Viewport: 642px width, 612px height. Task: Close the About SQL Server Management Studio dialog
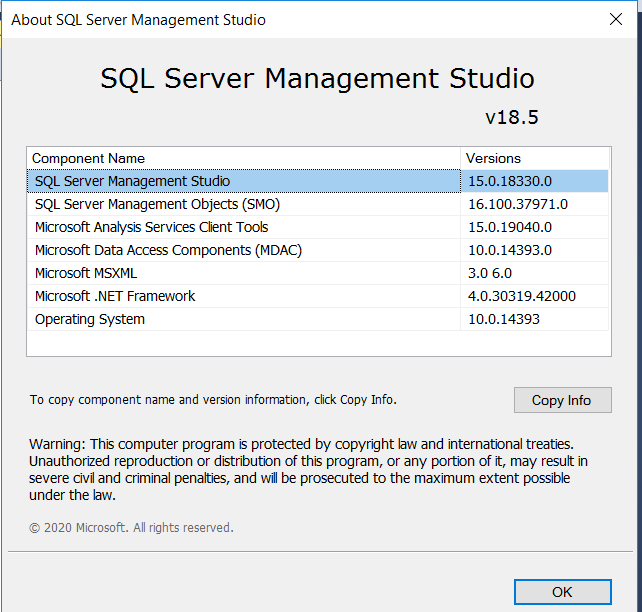(x=615, y=19)
